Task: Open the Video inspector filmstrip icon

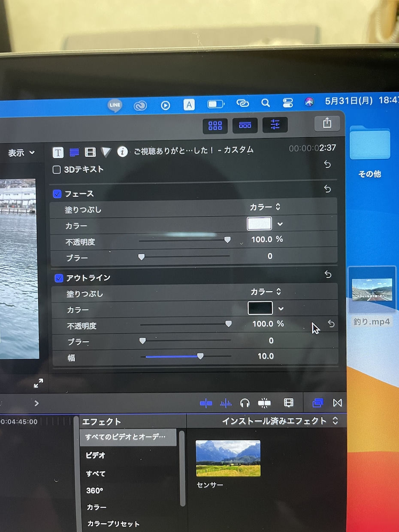Action: point(90,152)
